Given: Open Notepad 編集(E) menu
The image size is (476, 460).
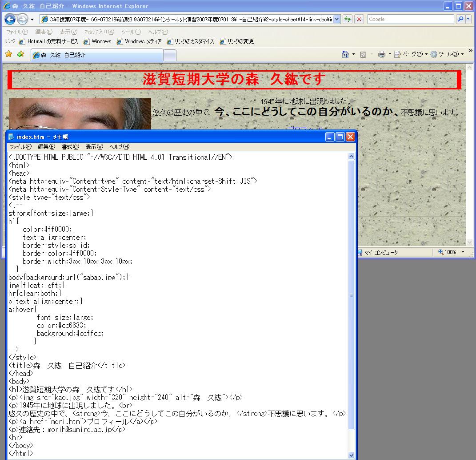Looking at the screenshot, I should coord(47,147).
